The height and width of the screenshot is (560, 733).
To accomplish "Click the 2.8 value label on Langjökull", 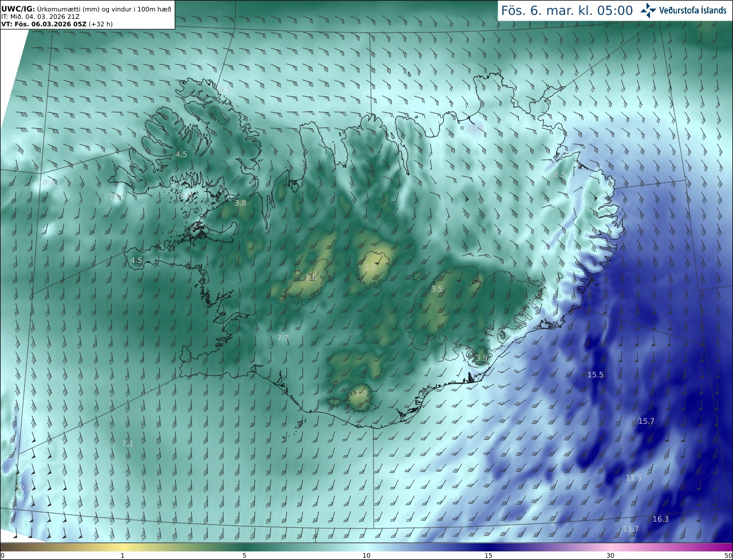I will tap(311, 277).
